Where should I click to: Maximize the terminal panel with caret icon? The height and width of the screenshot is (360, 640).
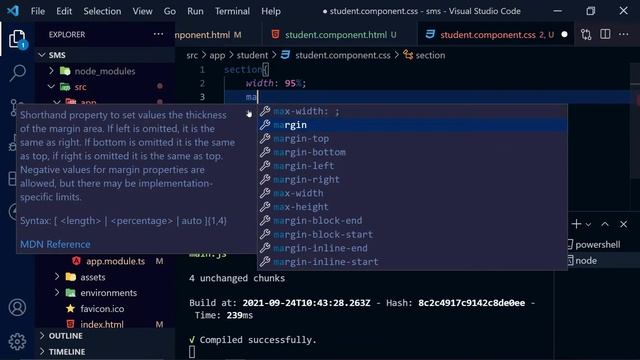605,224
